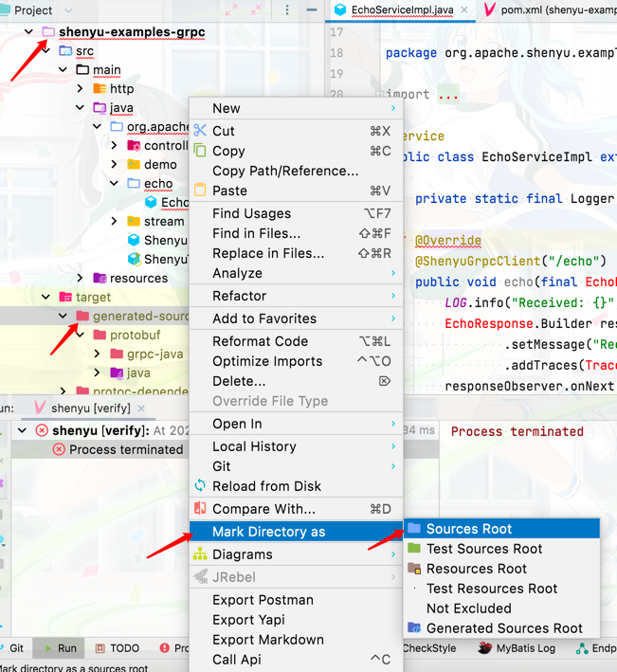Click Reload from Disk icon
The image size is (617, 672).
(x=200, y=486)
